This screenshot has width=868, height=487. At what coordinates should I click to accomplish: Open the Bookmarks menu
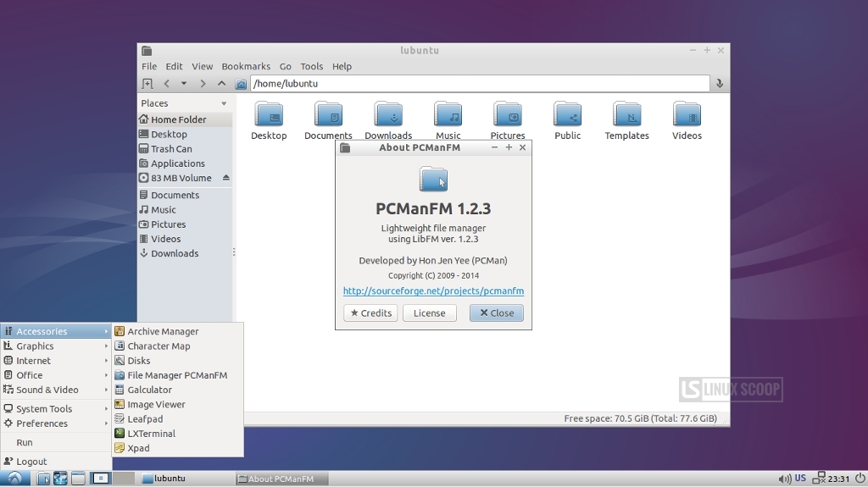[x=246, y=66]
